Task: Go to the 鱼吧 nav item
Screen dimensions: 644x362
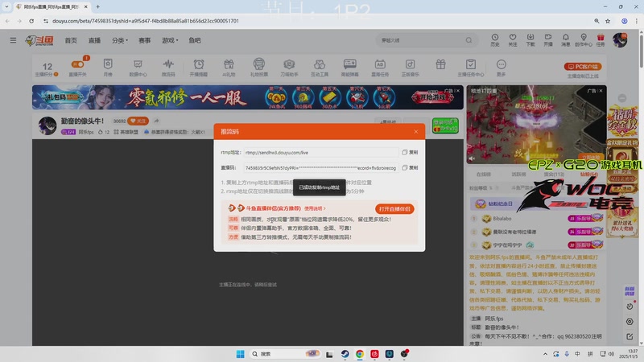Action: pyautogui.click(x=195, y=40)
